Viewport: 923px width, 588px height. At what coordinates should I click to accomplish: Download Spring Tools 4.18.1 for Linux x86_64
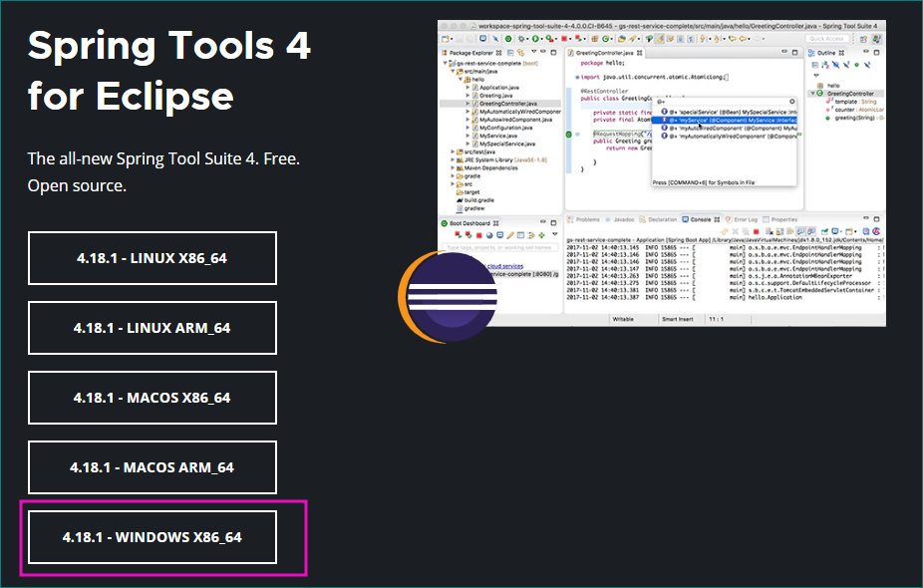152,258
